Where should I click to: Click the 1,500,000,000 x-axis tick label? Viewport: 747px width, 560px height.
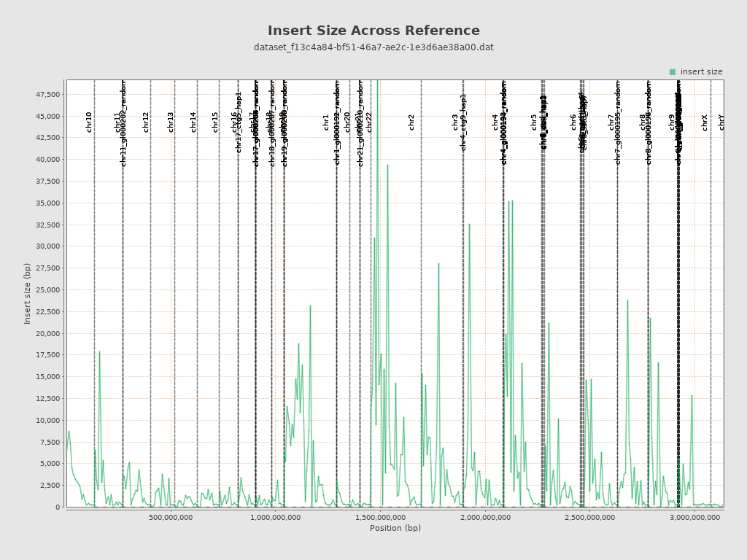[381, 518]
